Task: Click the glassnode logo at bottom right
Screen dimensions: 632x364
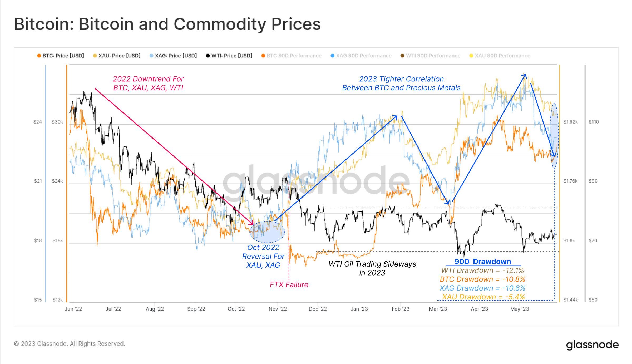Action: point(592,345)
